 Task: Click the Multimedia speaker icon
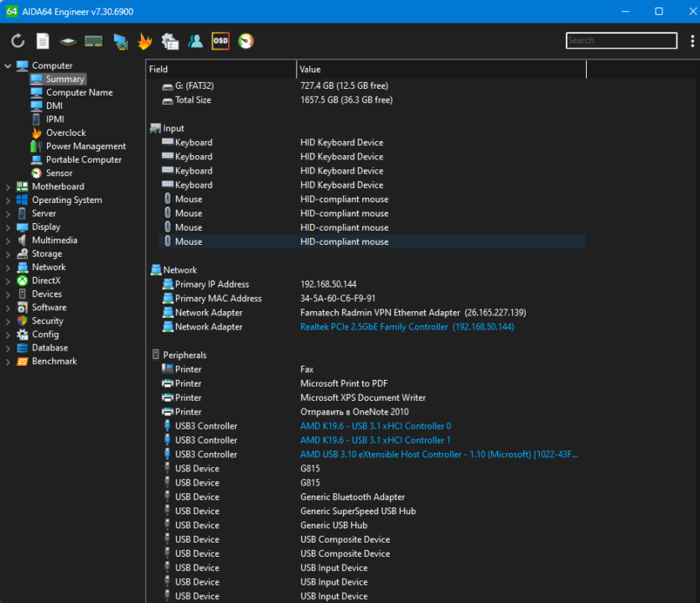(23, 241)
